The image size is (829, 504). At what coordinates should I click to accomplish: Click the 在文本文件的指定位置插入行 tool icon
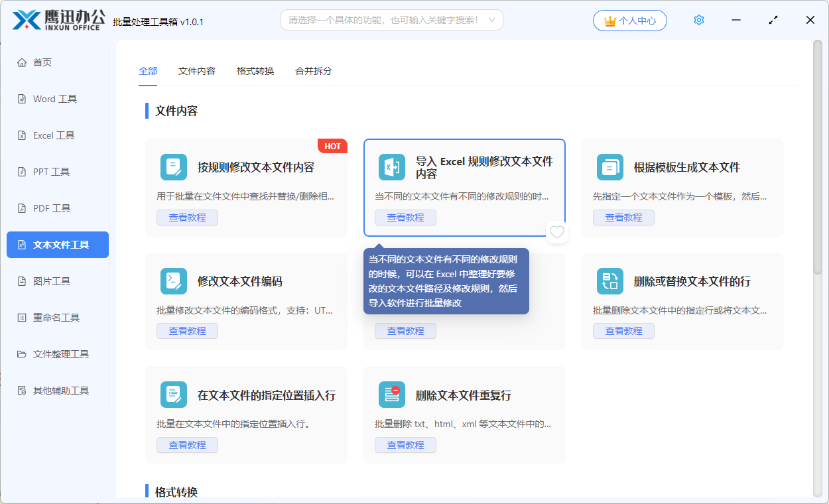(173, 395)
